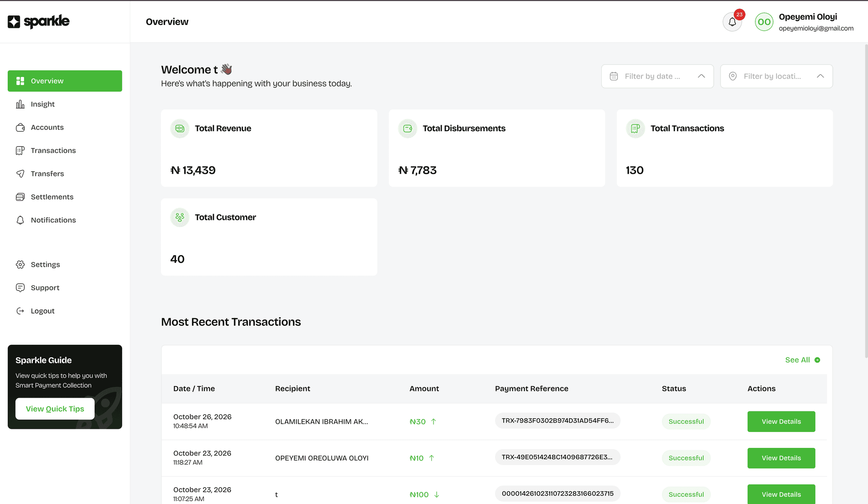Click the Logout arrow icon
Viewport: 868px width, 504px height.
click(x=20, y=311)
